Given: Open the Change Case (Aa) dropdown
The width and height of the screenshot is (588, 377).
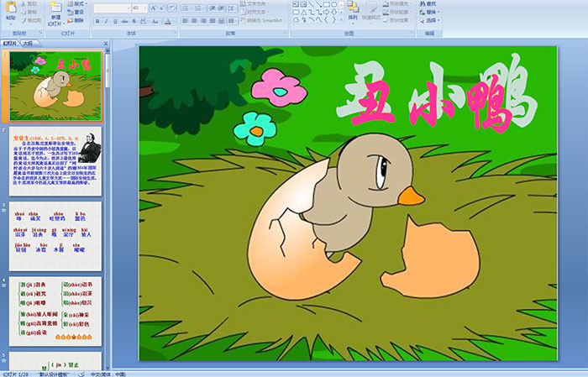Looking at the screenshot, I should coord(155,21).
